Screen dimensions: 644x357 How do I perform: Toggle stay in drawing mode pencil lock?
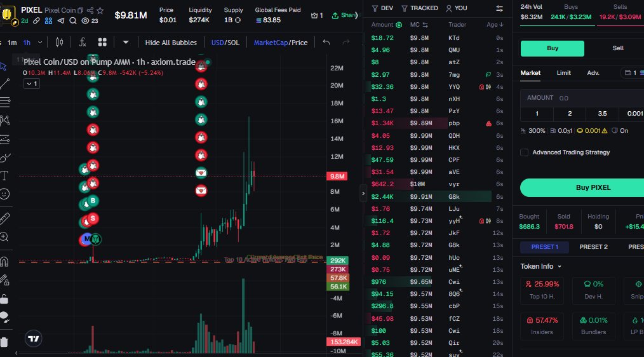pyautogui.click(x=4, y=280)
